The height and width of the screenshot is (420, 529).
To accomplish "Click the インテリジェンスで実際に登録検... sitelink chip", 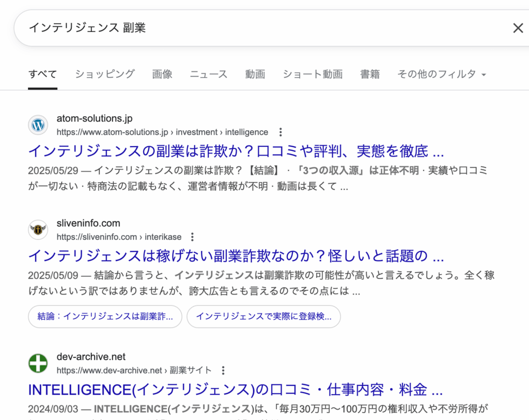I will coord(263,317).
